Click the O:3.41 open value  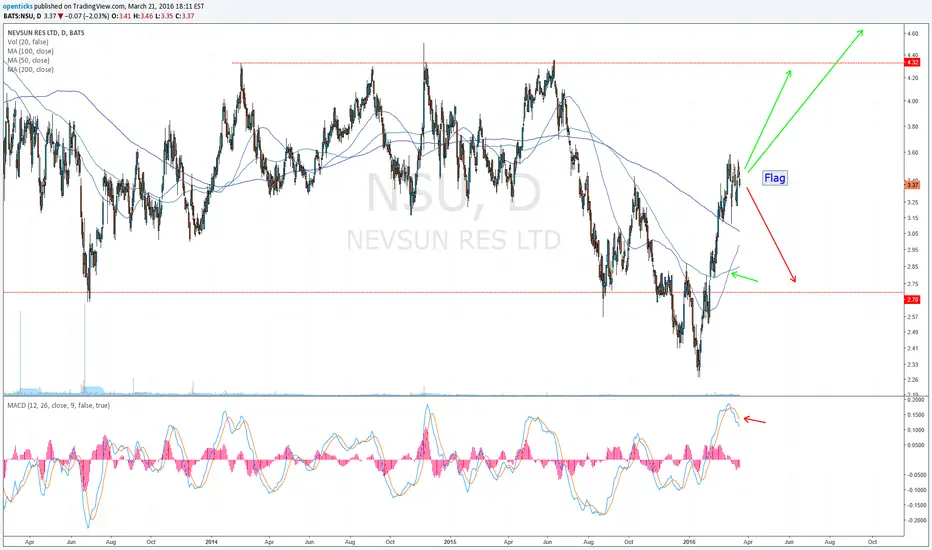tap(121, 16)
